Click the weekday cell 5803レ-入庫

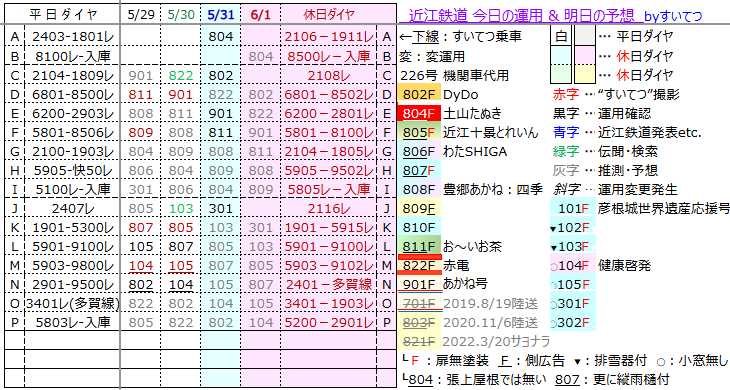73,322
